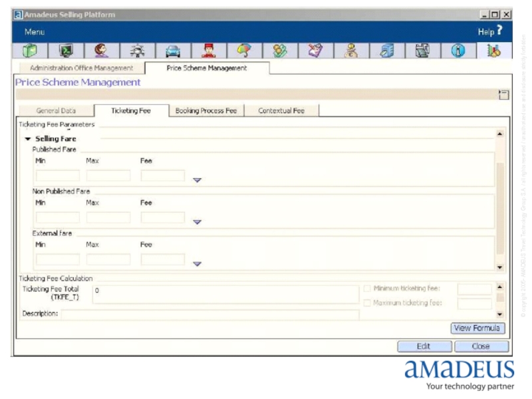
Task: Click parameters scrollbar down arrow
Action: [500, 267]
